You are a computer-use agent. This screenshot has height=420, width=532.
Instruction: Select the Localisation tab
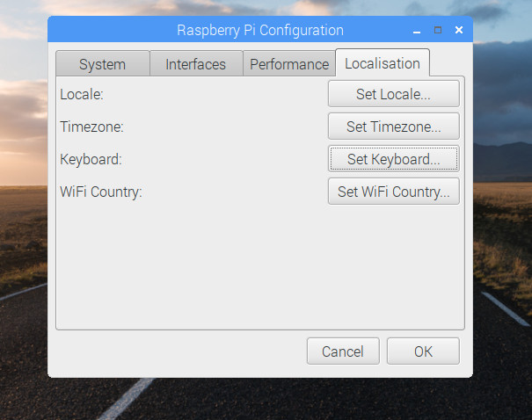point(383,63)
